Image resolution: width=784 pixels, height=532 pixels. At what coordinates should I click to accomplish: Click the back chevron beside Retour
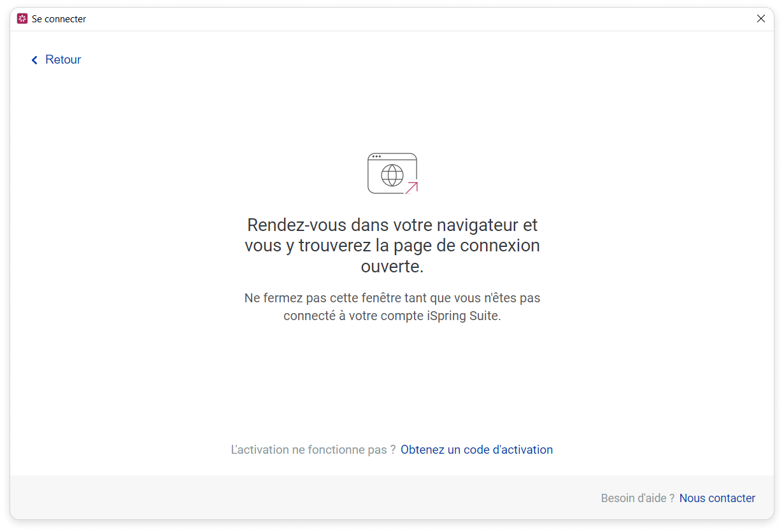point(34,60)
